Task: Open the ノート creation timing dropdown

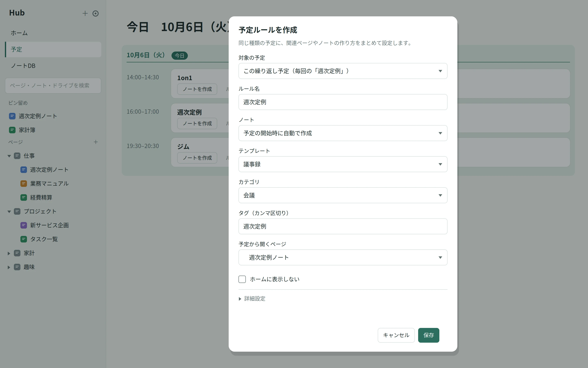Action: pos(343,133)
